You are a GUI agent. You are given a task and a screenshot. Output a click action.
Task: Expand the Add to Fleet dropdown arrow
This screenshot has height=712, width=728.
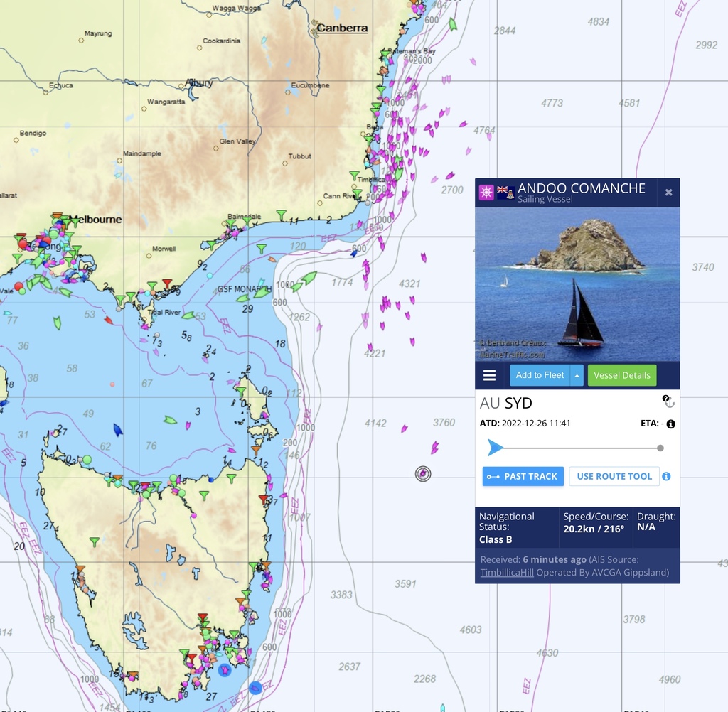(577, 375)
